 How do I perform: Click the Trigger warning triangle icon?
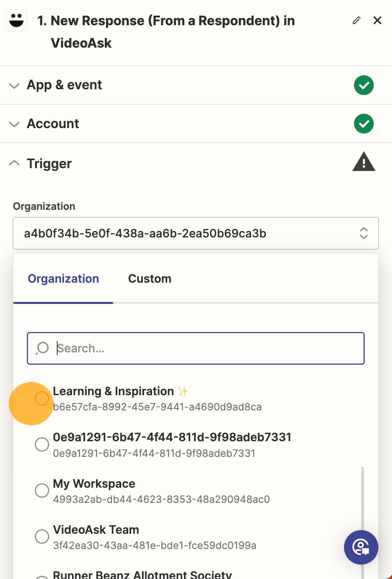point(364,162)
